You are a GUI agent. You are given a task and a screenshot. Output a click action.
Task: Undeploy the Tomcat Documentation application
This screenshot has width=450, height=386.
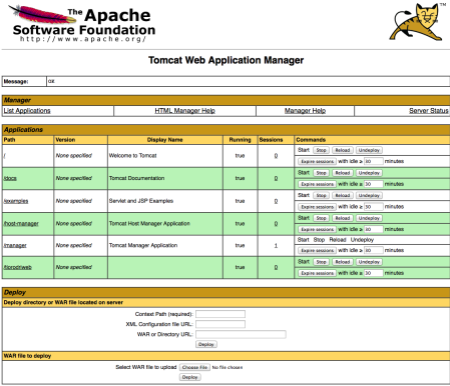pos(369,173)
